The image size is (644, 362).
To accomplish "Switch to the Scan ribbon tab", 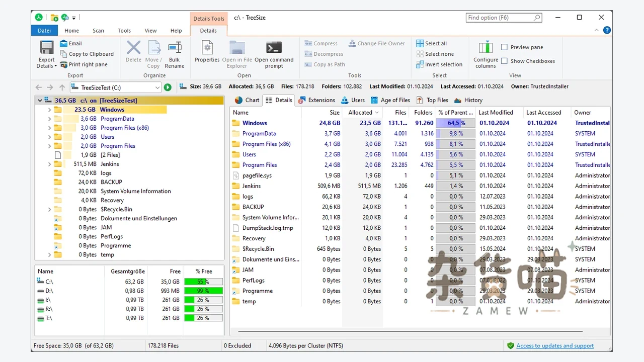I will click(x=98, y=31).
